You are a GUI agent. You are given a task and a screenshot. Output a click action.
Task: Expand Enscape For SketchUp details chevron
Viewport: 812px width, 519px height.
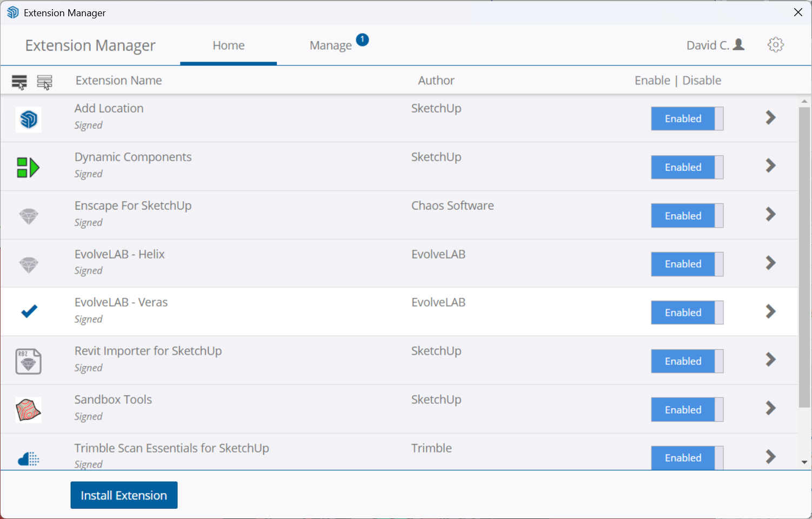click(771, 214)
